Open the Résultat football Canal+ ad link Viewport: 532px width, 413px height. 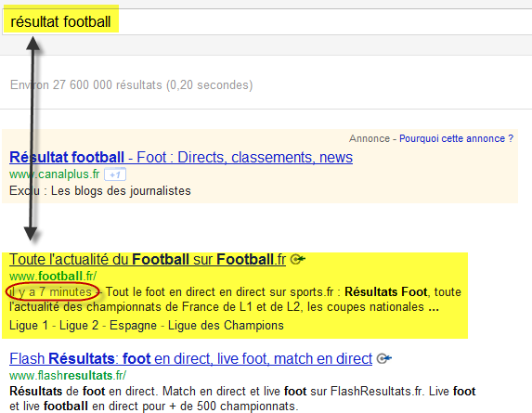(181, 158)
